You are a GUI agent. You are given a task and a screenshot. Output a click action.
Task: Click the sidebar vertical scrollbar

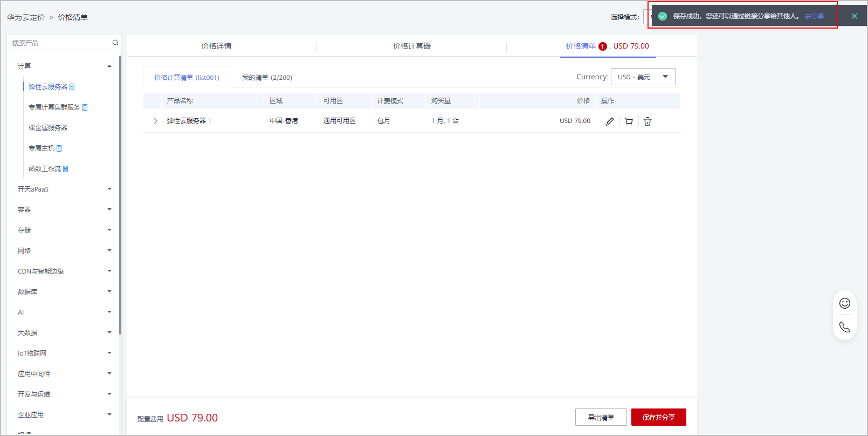coord(120,194)
